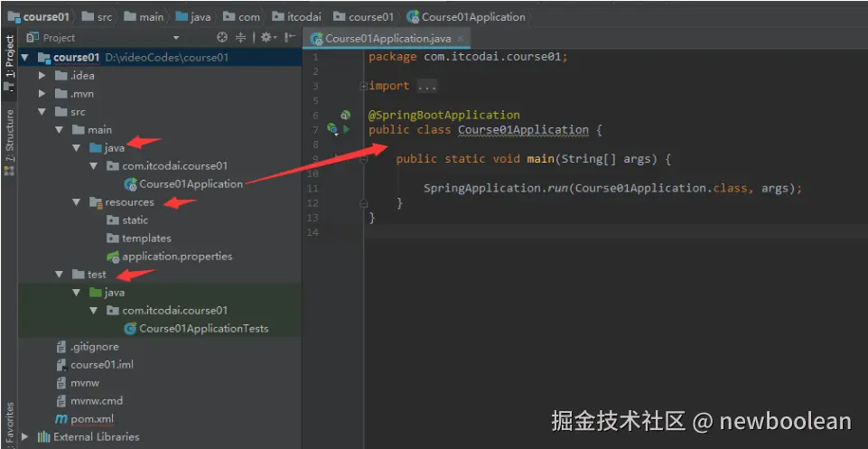868x449 pixels.
Task: Open the Project panel settings gear
Action: (268, 38)
